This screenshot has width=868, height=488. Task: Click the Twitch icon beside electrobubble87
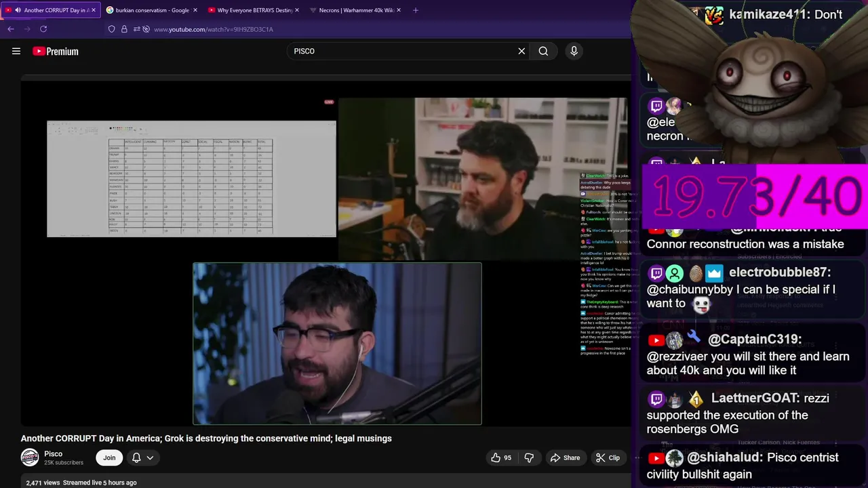(656, 273)
